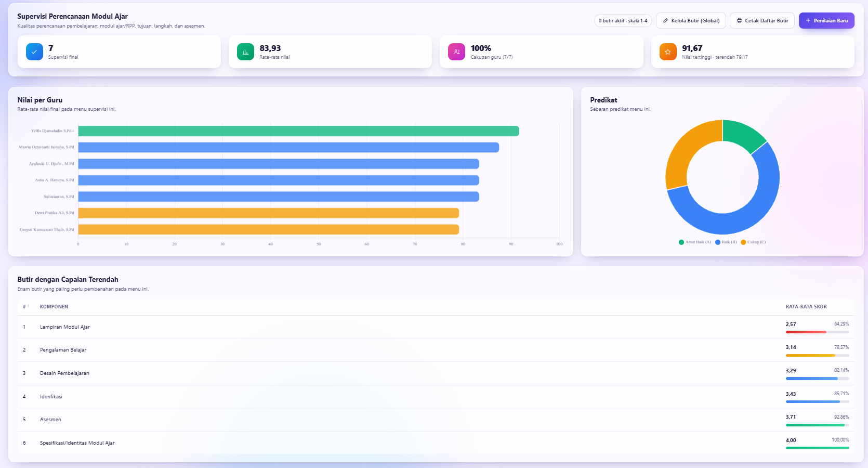
Task: Click the '64,29%' percentage label
Action: [x=841, y=324]
